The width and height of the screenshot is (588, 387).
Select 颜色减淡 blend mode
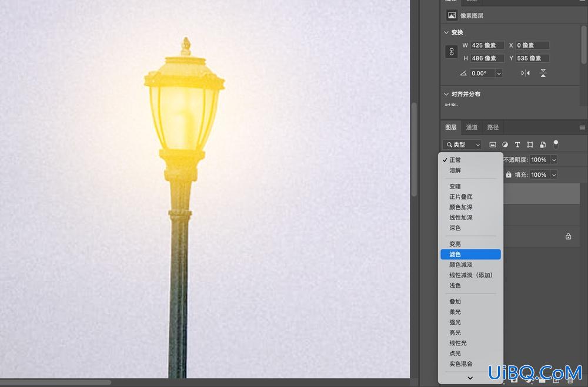[470, 265]
